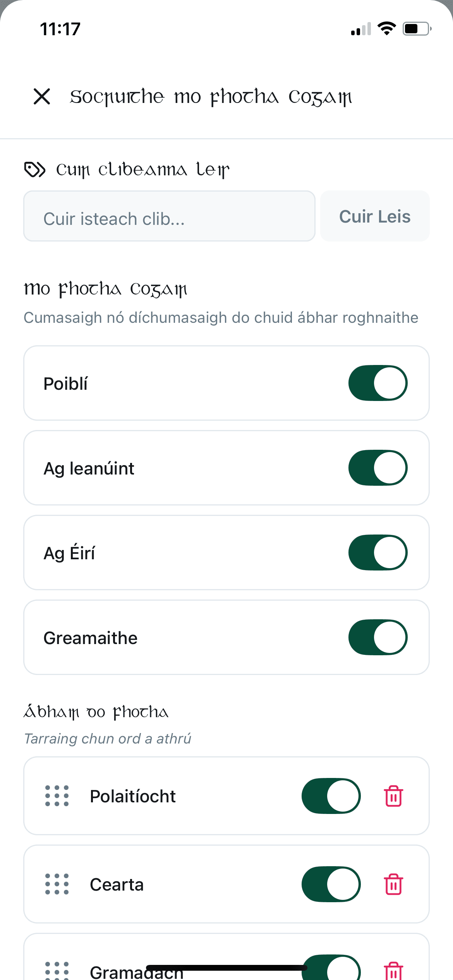The height and width of the screenshot is (980, 453).
Task: Switch off Greamaithe
Action: [378, 637]
